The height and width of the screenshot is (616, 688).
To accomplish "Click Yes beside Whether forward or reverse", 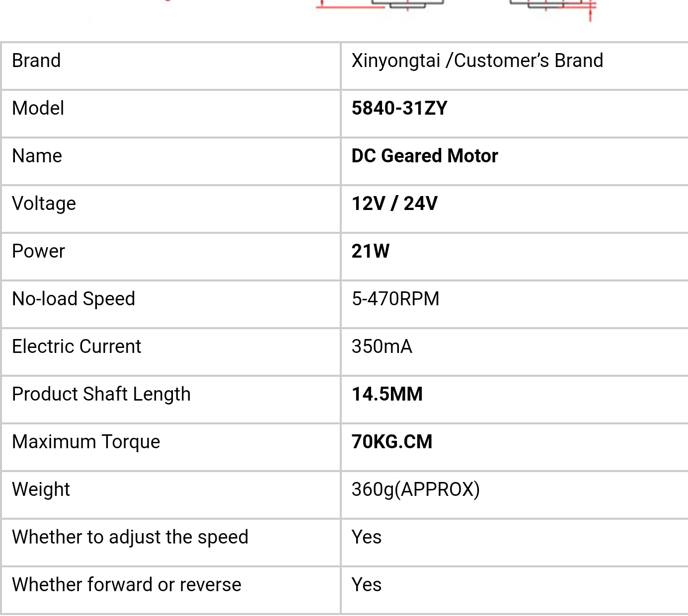I will click(367, 585).
